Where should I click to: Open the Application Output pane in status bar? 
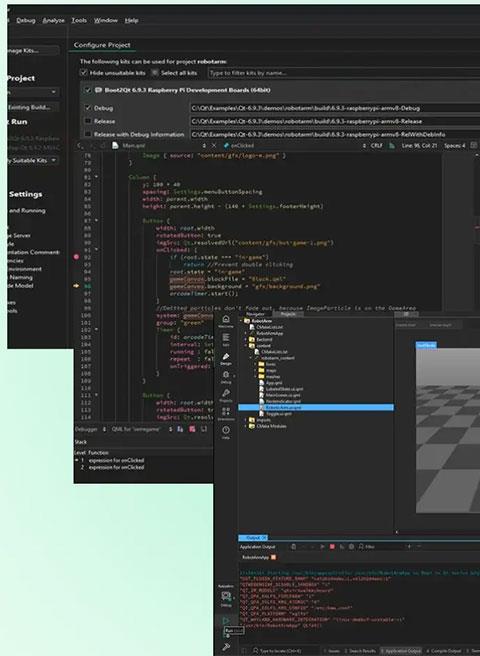tap(401, 651)
